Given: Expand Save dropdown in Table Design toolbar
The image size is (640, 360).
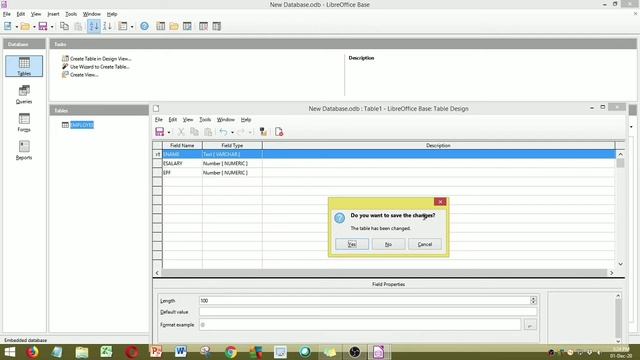Looking at the screenshot, I should pos(169,132).
